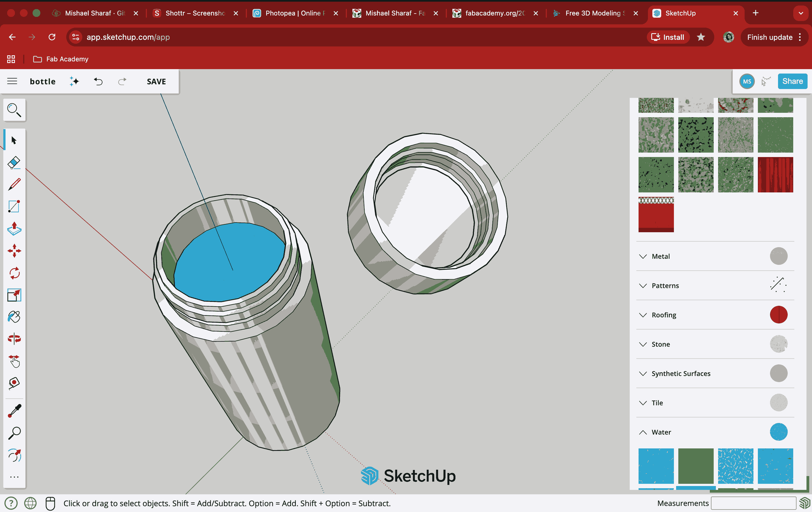
Task: Select the Eraser tool
Action: click(14, 162)
